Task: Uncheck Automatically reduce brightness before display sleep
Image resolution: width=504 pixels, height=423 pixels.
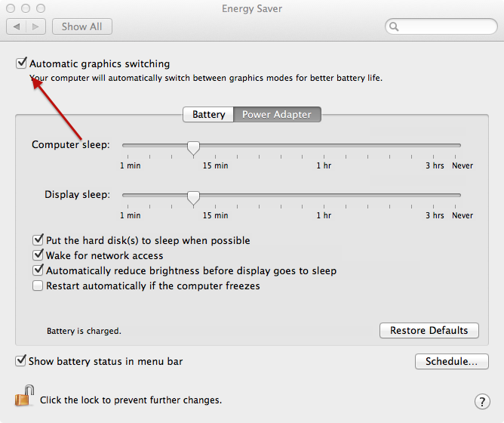Action: [x=38, y=270]
